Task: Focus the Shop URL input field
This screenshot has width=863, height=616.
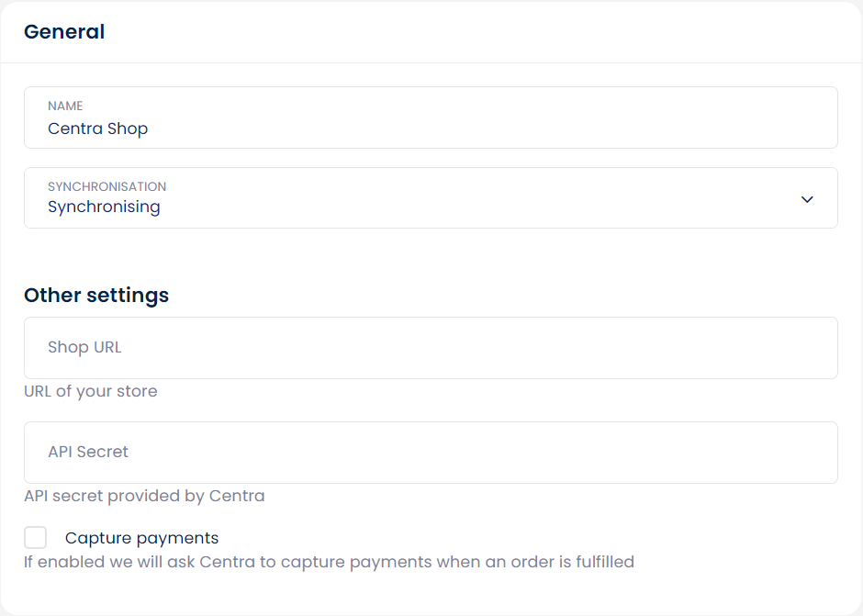Action: click(x=430, y=348)
